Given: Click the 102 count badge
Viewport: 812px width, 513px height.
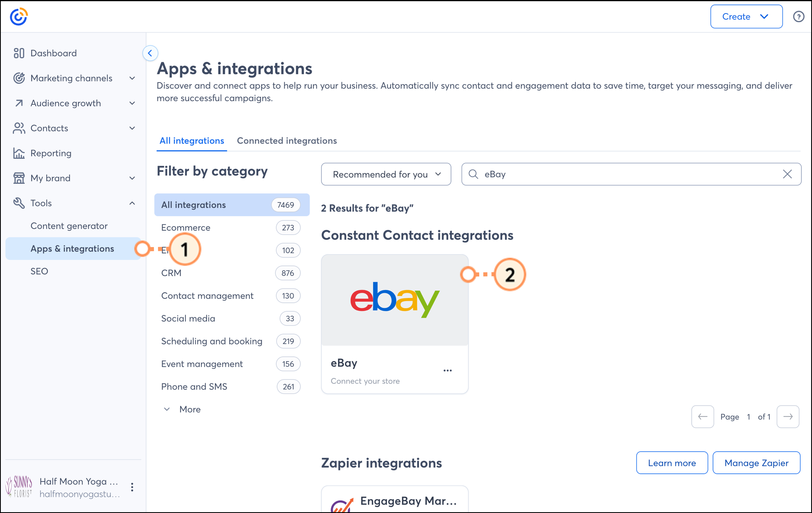Looking at the screenshot, I should pos(288,250).
